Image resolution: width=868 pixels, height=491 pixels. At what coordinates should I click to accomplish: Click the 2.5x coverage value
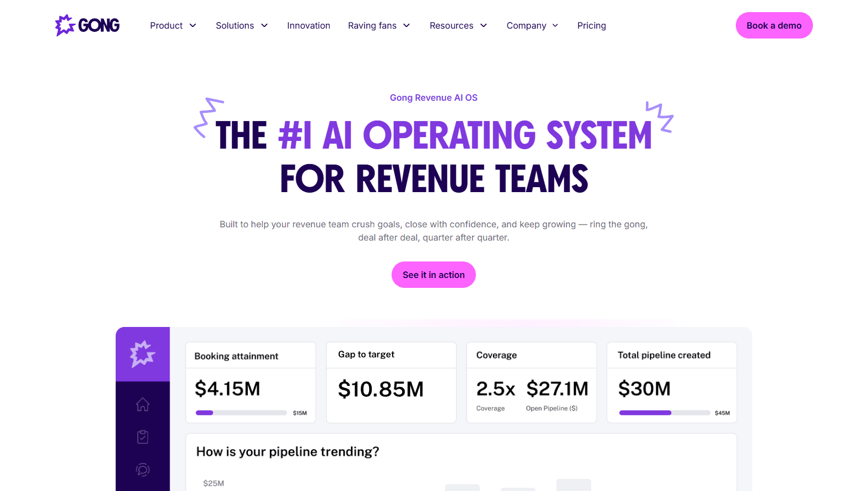coord(496,389)
